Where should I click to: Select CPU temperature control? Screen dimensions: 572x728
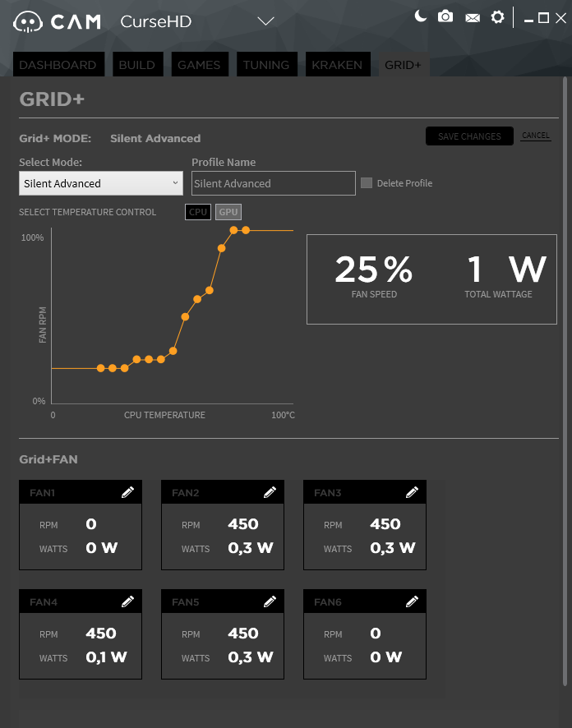pos(198,212)
